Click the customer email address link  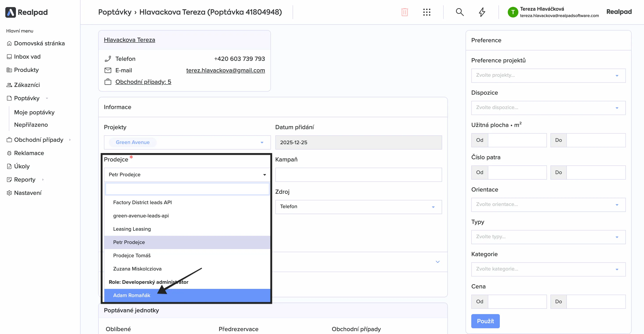pos(225,70)
